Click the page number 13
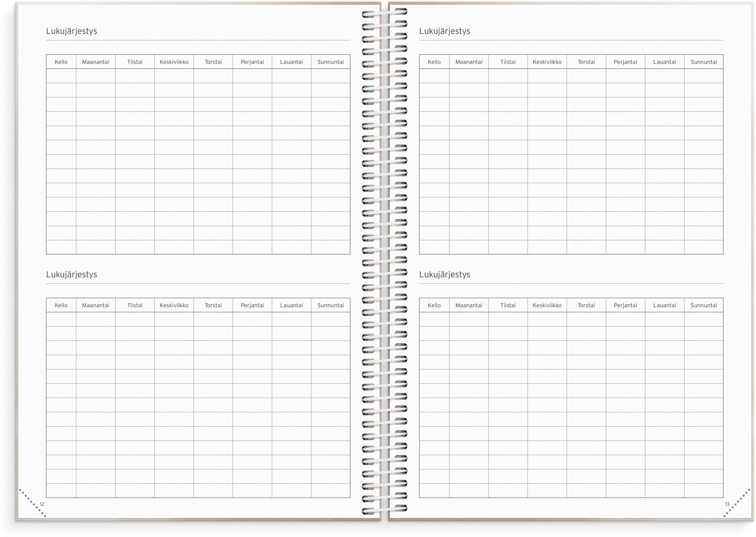Viewport: 756px width, 537px height. click(x=727, y=504)
